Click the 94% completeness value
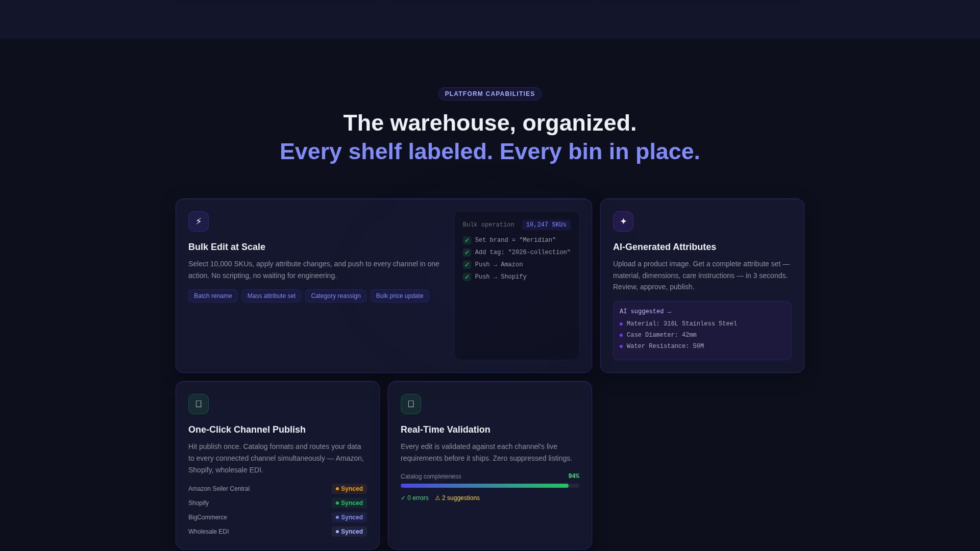This screenshot has width=980, height=551. click(574, 477)
